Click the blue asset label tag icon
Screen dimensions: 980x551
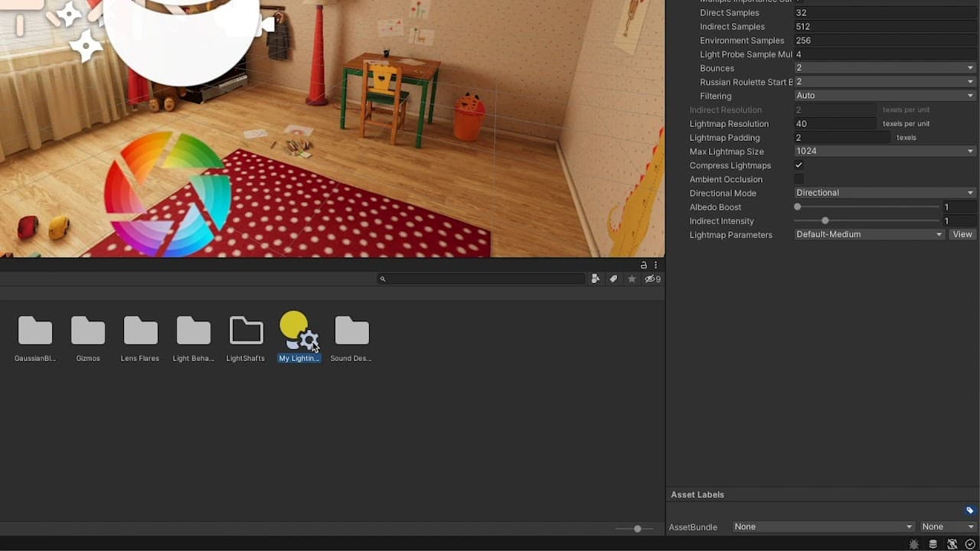click(x=970, y=510)
